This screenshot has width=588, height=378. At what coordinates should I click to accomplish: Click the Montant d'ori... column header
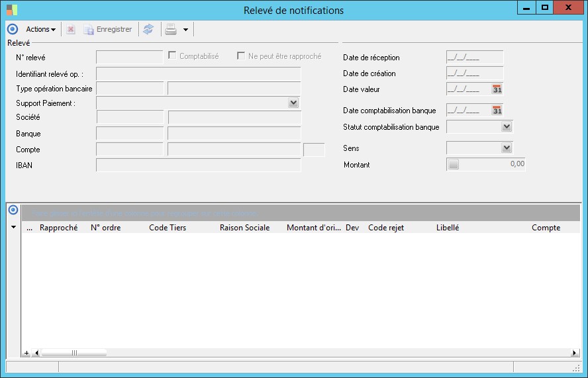pos(314,228)
